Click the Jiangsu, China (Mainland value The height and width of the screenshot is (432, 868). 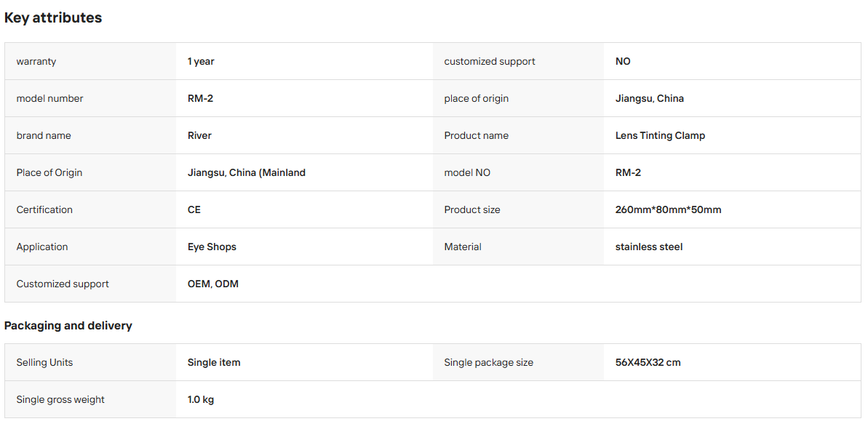pyautogui.click(x=247, y=172)
